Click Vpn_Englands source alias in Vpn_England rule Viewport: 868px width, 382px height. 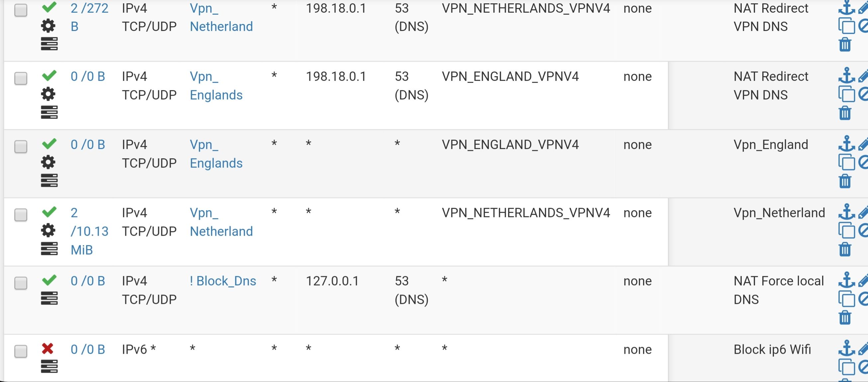(x=216, y=154)
